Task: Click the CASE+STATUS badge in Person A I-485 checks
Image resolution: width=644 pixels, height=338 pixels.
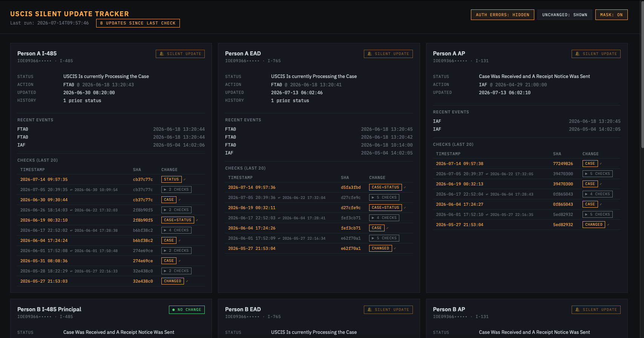Action: pyautogui.click(x=178, y=220)
